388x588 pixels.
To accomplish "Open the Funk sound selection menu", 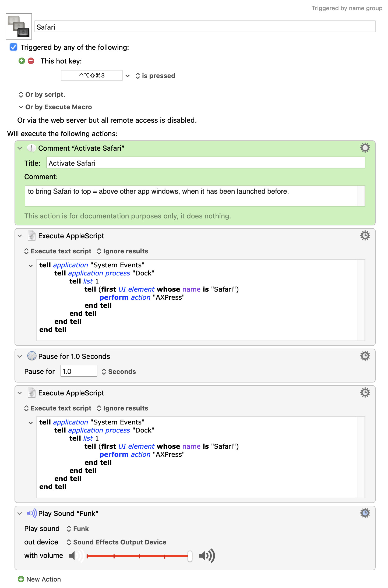I will pos(78,529).
